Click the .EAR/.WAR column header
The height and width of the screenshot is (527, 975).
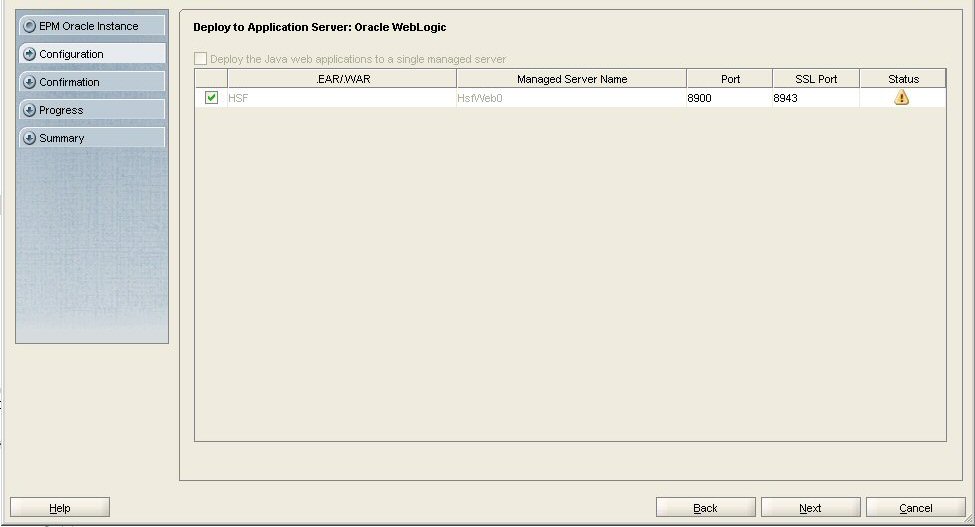click(x=342, y=79)
